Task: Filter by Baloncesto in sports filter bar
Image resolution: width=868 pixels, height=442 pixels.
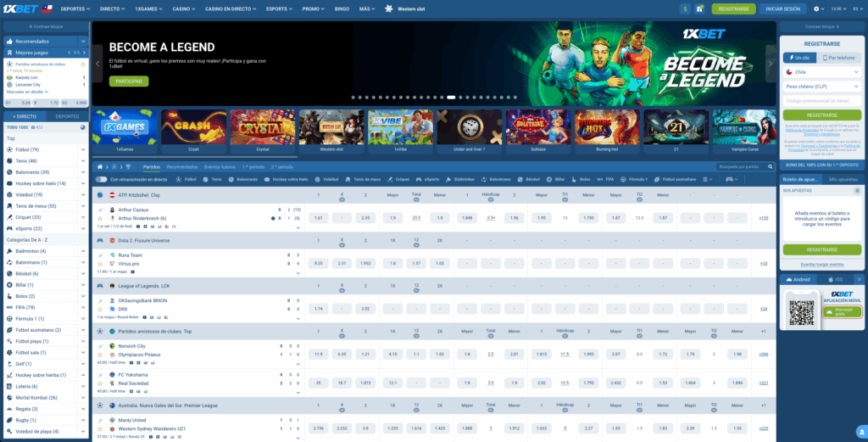Action: 243,180
